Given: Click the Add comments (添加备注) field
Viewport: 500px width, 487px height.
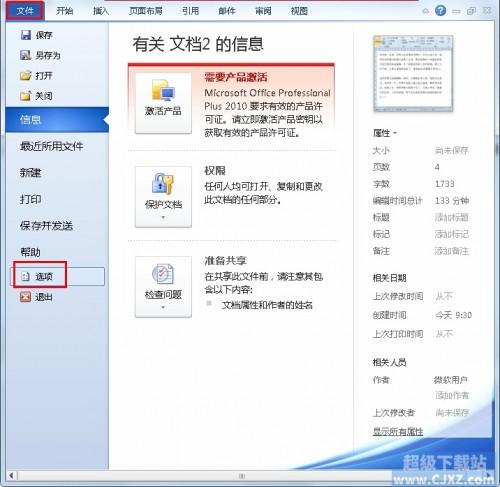Looking at the screenshot, I should 452,251.
